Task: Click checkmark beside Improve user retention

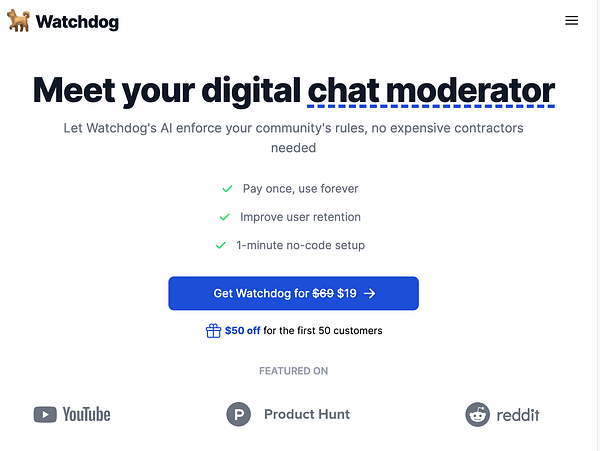Action: (224, 217)
